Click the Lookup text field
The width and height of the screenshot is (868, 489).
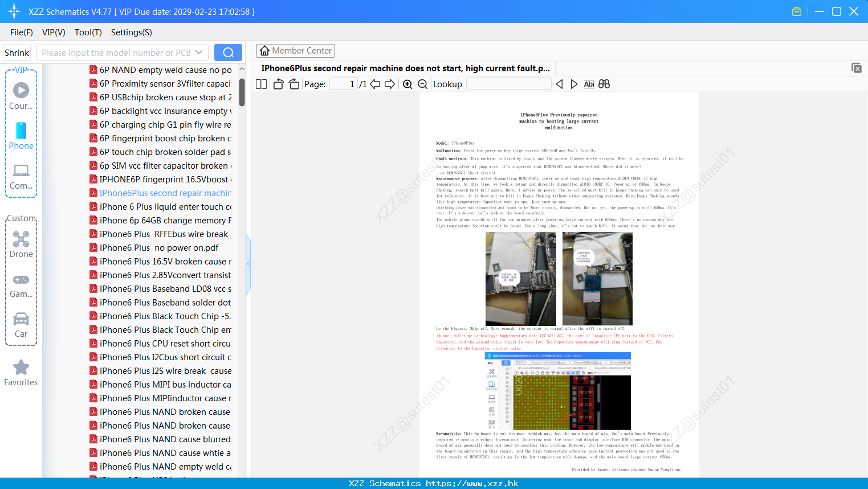(508, 84)
